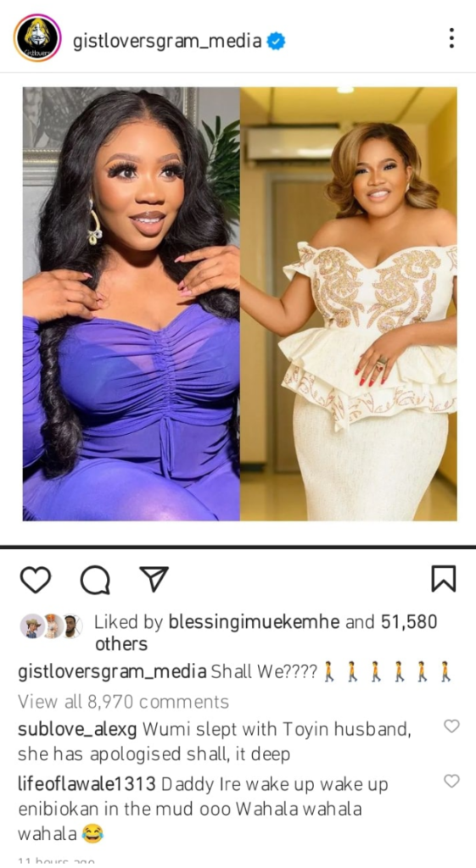The height and width of the screenshot is (868, 476).
Task: Open comments via speech bubble icon
Action: coord(95,580)
